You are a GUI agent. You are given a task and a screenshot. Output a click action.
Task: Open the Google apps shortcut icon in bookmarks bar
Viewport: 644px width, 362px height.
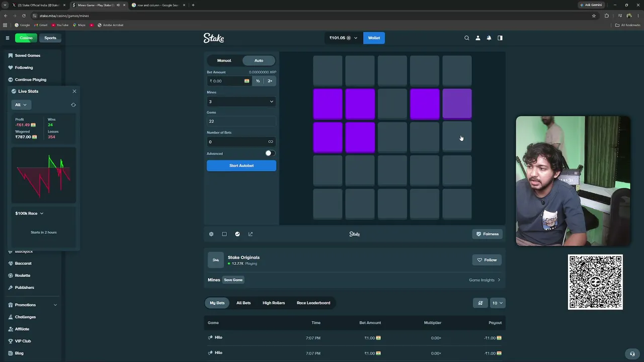5,25
